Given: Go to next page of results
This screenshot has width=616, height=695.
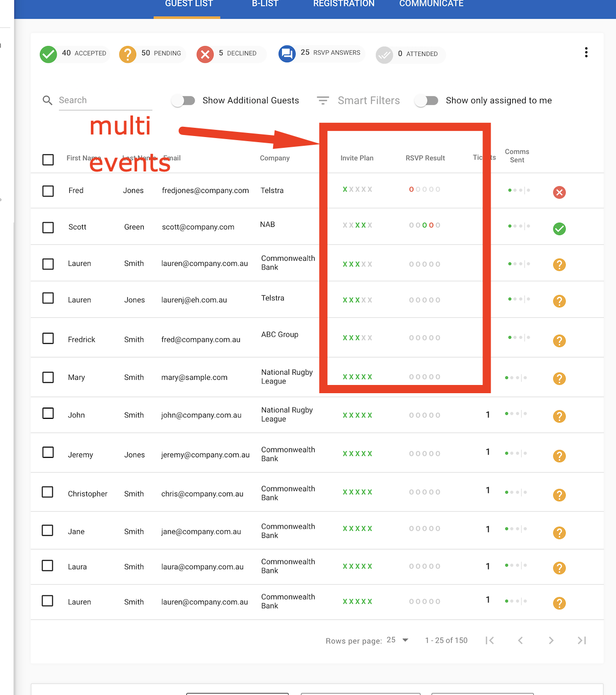Looking at the screenshot, I should 551,640.
